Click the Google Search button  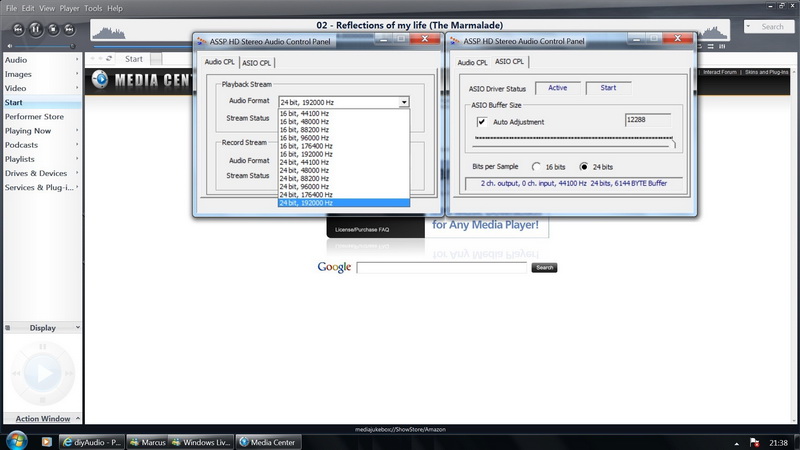click(x=544, y=268)
